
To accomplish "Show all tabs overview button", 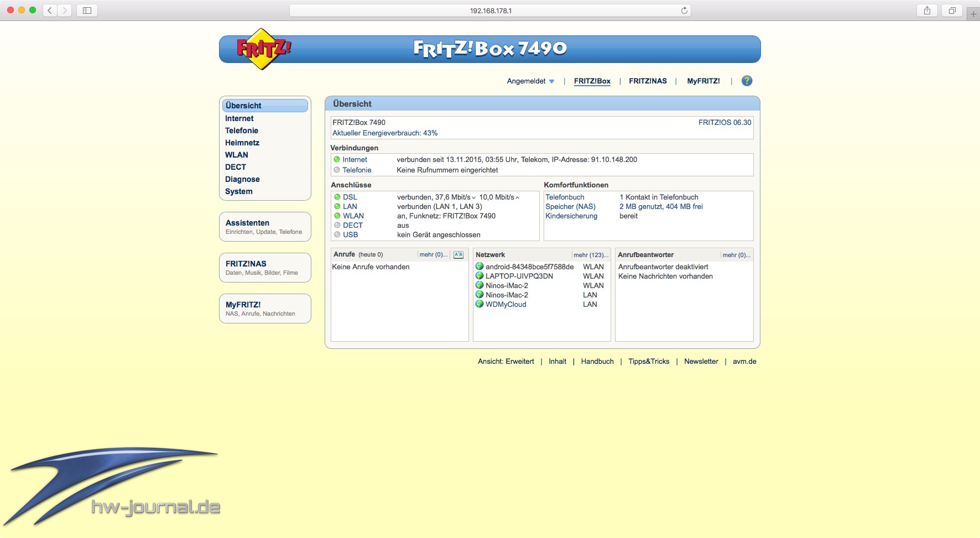I will coord(952,11).
